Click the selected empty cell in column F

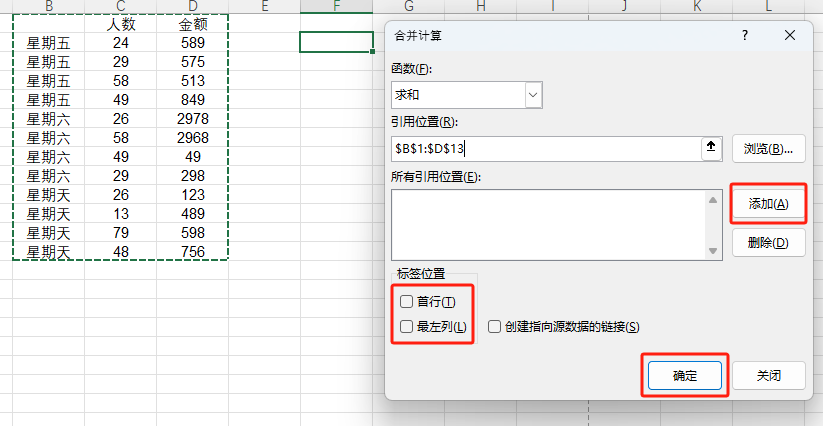point(336,42)
